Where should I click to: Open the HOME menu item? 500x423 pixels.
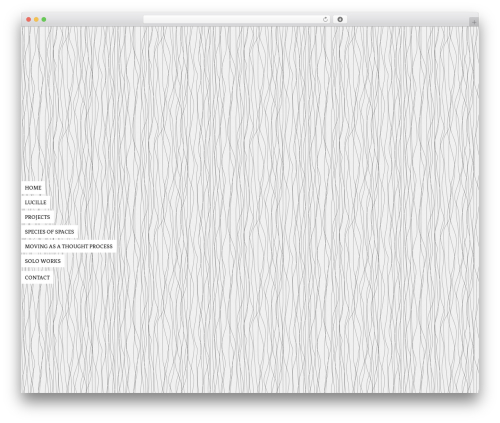(x=33, y=188)
